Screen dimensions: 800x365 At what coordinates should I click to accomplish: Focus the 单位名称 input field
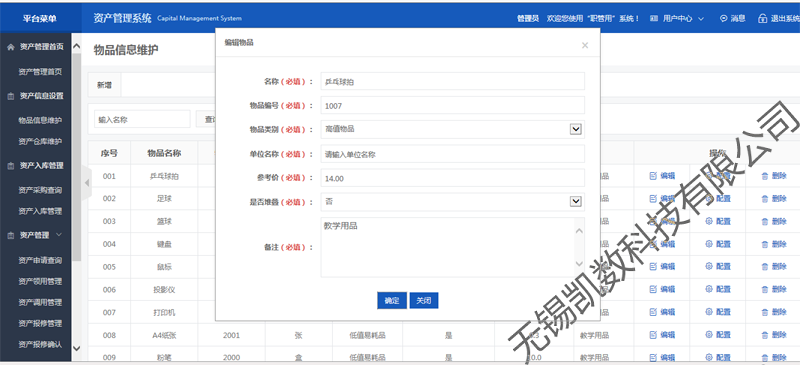(x=453, y=154)
